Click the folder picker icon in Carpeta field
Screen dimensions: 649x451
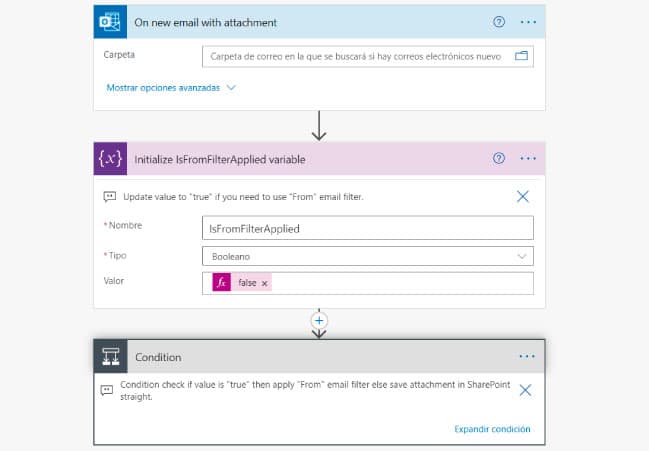[x=521, y=57]
